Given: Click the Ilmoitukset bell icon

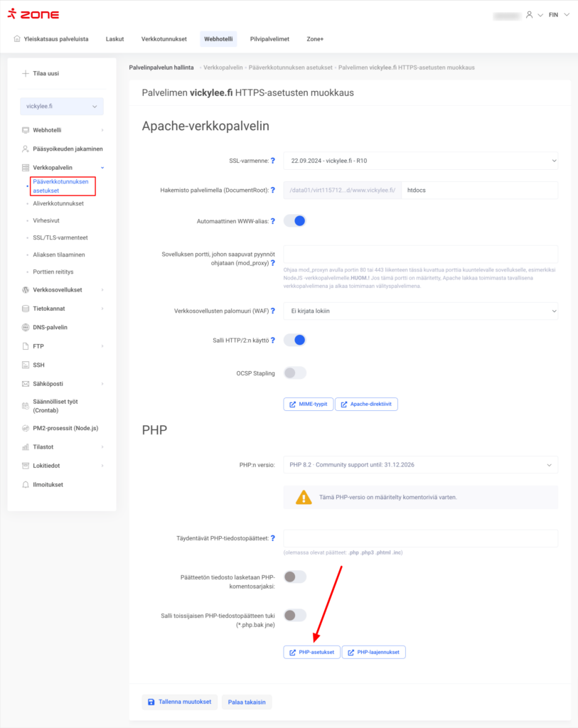Looking at the screenshot, I should [26, 484].
